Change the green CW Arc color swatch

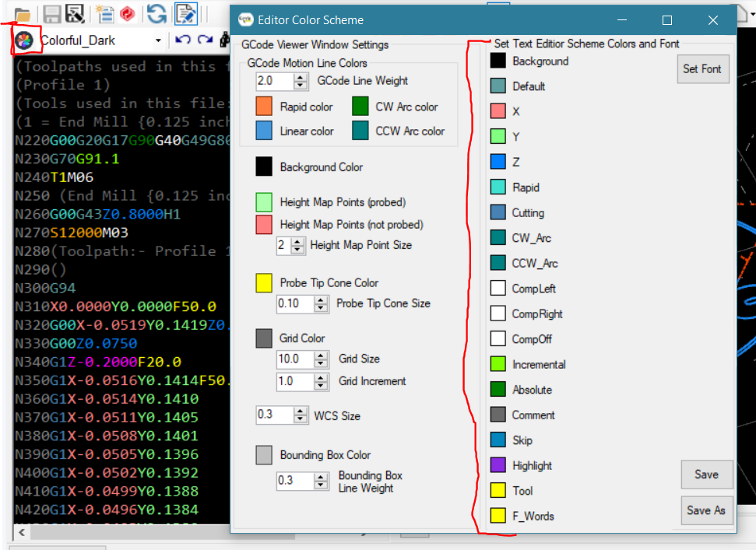click(360, 106)
